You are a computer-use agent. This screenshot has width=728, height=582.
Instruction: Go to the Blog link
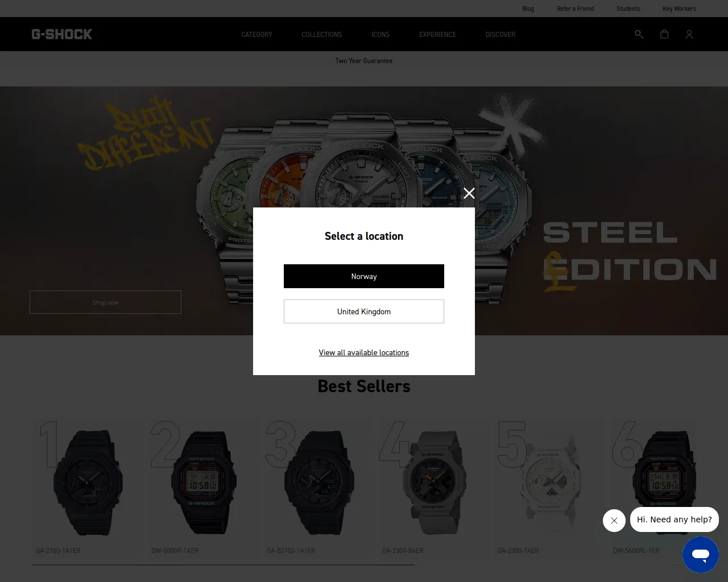pyautogui.click(x=528, y=9)
